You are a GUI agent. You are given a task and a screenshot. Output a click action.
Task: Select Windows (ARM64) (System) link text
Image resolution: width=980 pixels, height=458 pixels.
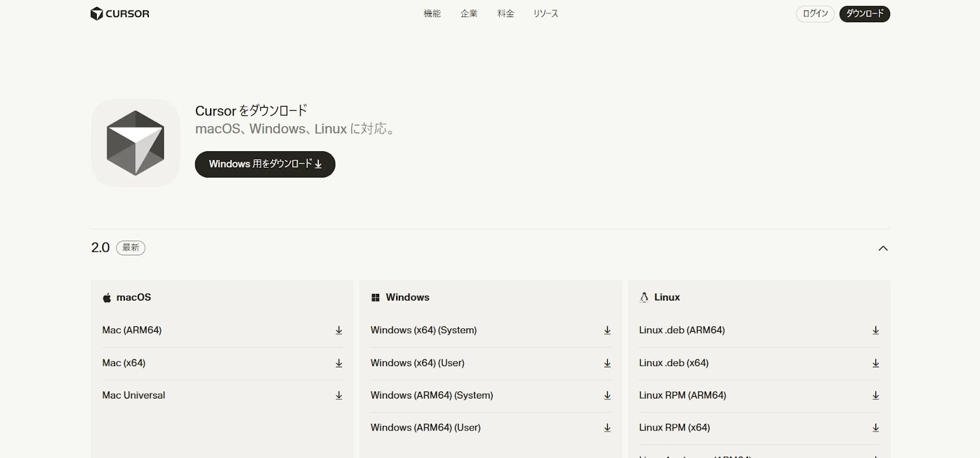click(431, 396)
